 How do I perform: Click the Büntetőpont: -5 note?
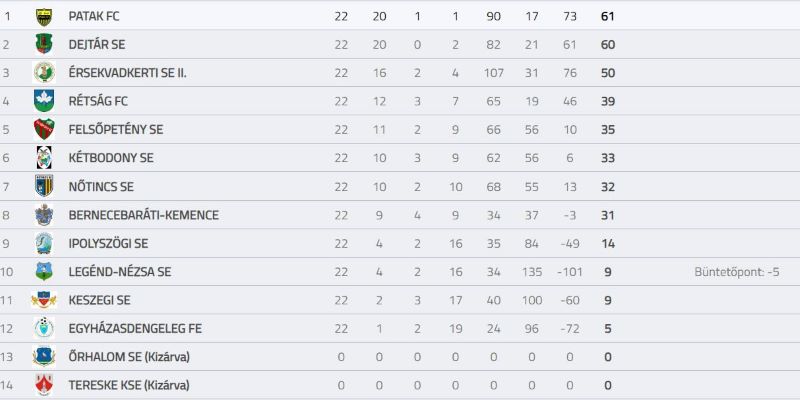click(x=737, y=272)
